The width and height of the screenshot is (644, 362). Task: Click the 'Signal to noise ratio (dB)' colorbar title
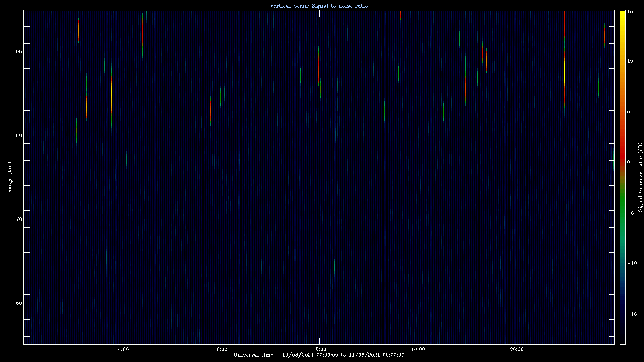(x=640, y=177)
